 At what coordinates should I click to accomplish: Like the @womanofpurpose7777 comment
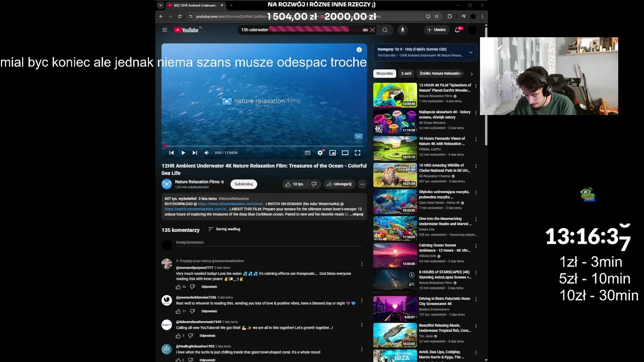click(x=178, y=287)
